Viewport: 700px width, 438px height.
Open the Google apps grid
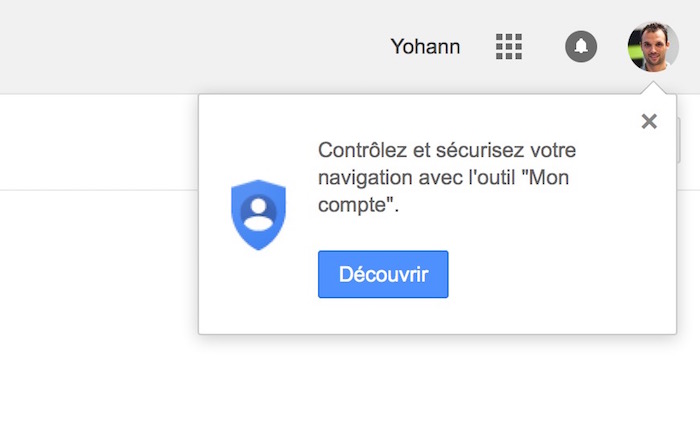[x=510, y=46]
